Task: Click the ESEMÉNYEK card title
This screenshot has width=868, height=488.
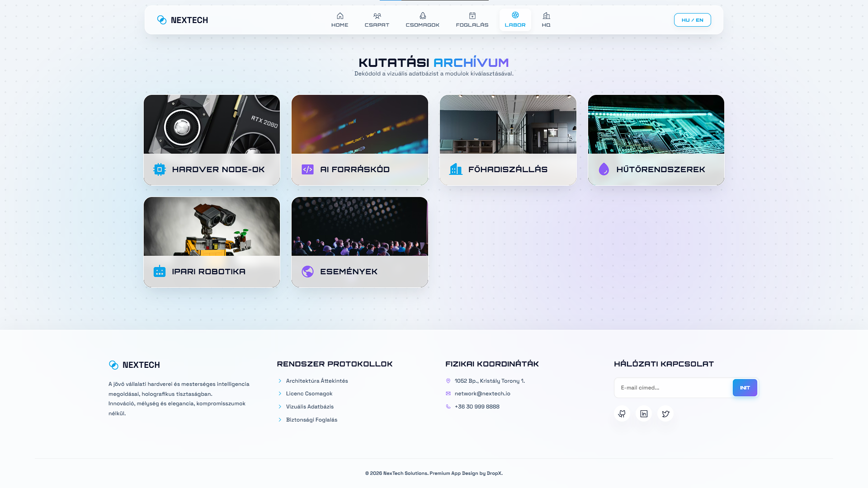Action: pyautogui.click(x=349, y=272)
